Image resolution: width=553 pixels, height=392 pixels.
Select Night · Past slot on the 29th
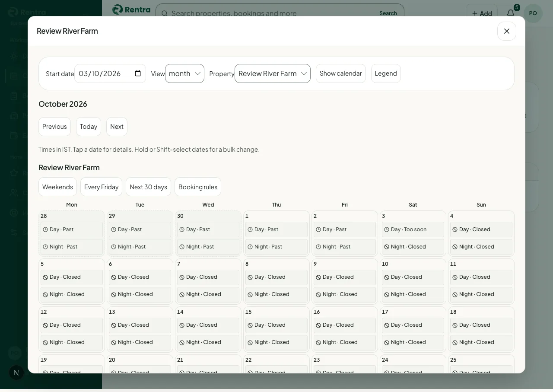[x=140, y=247]
